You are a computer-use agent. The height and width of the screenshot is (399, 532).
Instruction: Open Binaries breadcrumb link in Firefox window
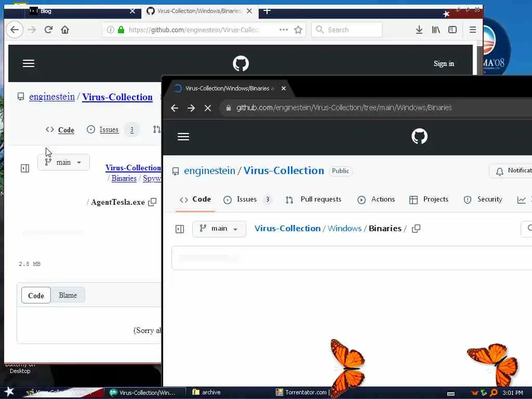(124, 179)
